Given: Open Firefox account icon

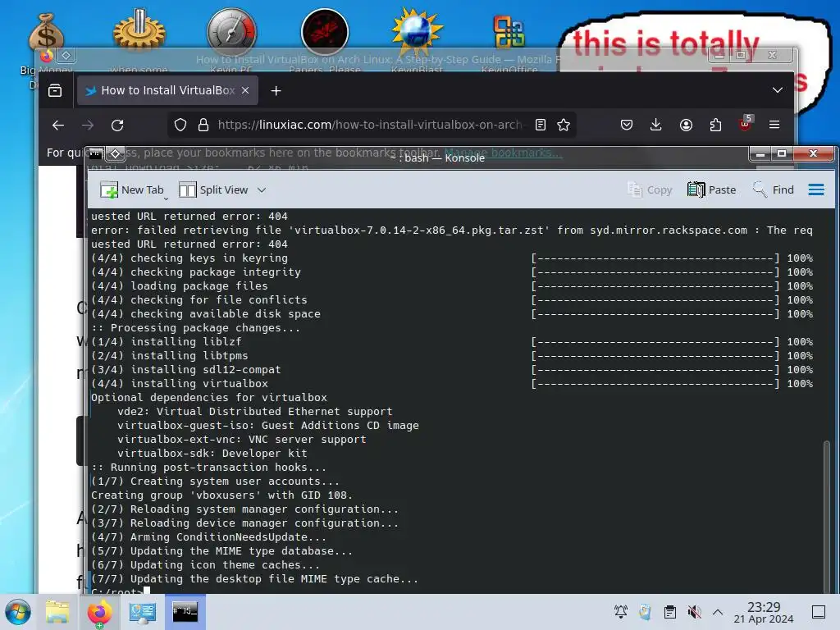Looking at the screenshot, I should coord(686,125).
